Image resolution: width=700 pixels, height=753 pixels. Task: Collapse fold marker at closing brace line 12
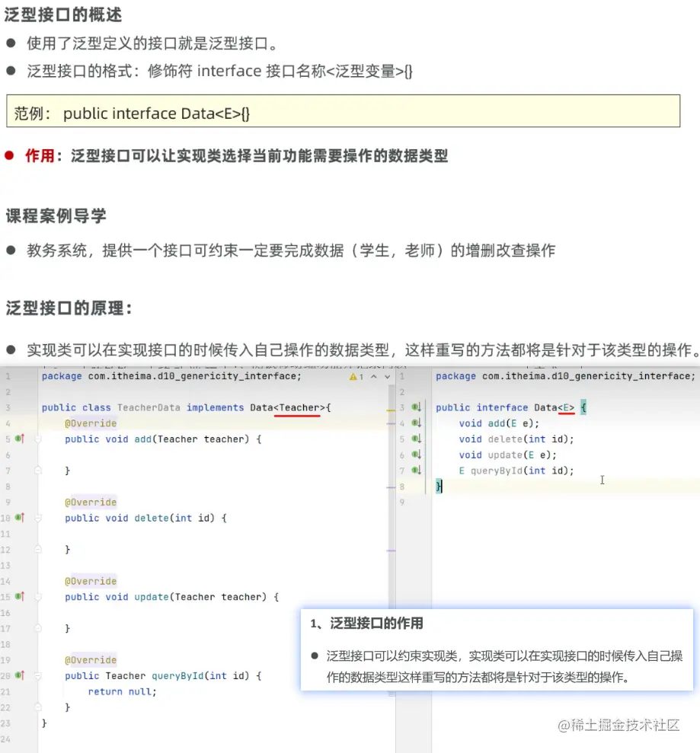coord(38,550)
